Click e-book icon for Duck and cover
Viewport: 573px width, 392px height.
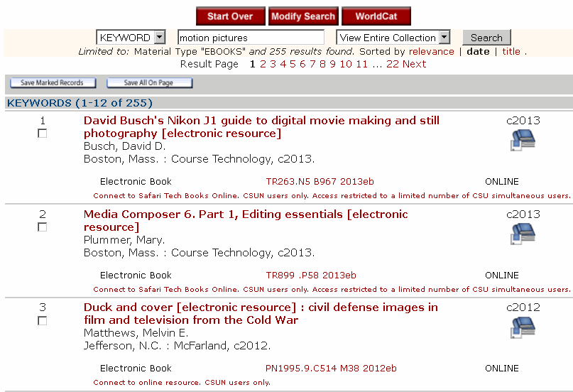pos(523,327)
